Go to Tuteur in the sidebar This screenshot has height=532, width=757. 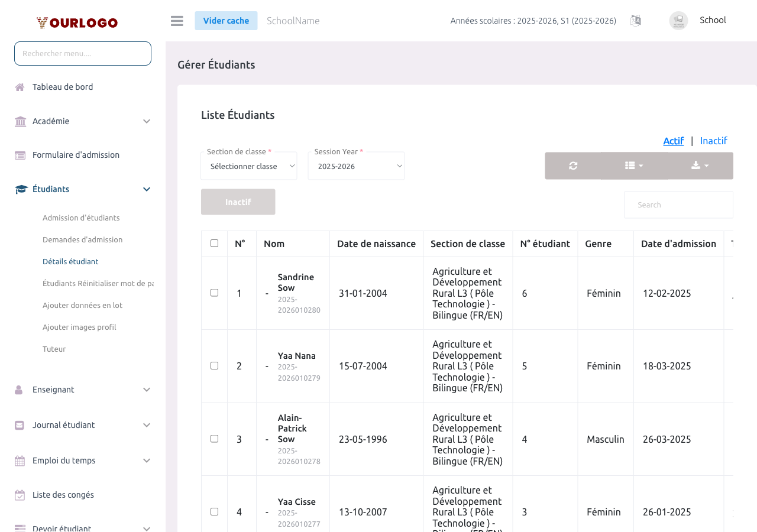[x=54, y=349]
